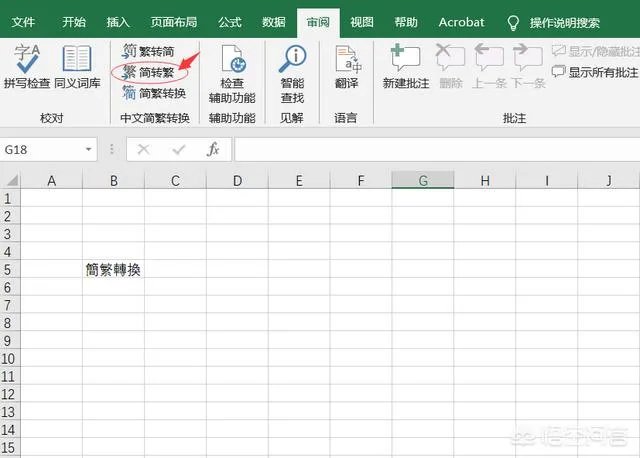Switch to the 数据 tab
640x458 pixels.
274,22
